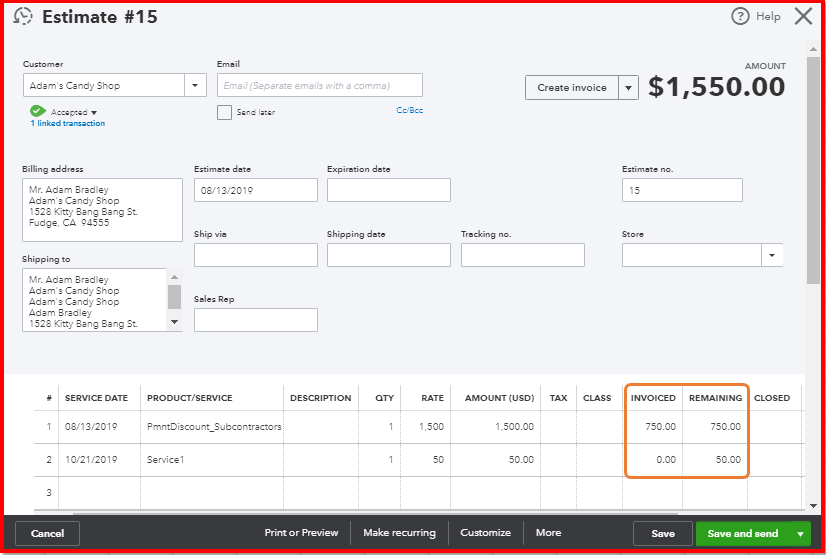The width and height of the screenshot is (826, 555).
Task: Toggle the Send later checkbox
Action: pos(224,112)
